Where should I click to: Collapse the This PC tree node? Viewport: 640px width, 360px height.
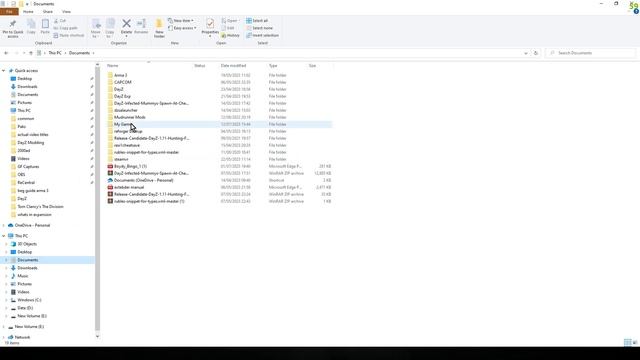(4, 236)
